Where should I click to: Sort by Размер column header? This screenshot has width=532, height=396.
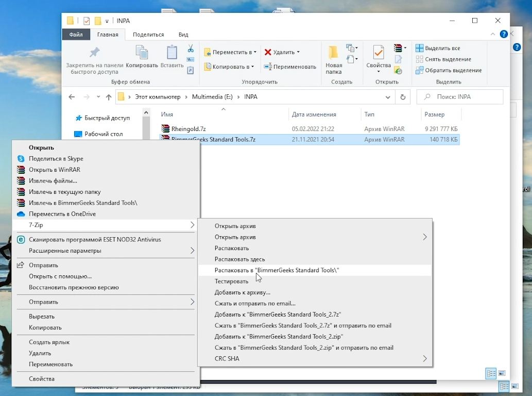(434, 114)
